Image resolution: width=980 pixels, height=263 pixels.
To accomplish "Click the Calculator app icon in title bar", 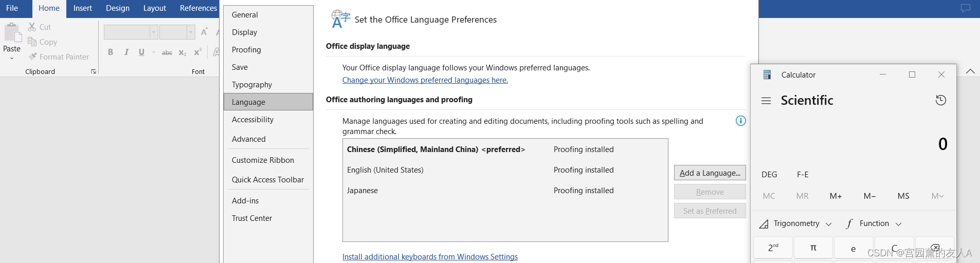I will (x=767, y=74).
